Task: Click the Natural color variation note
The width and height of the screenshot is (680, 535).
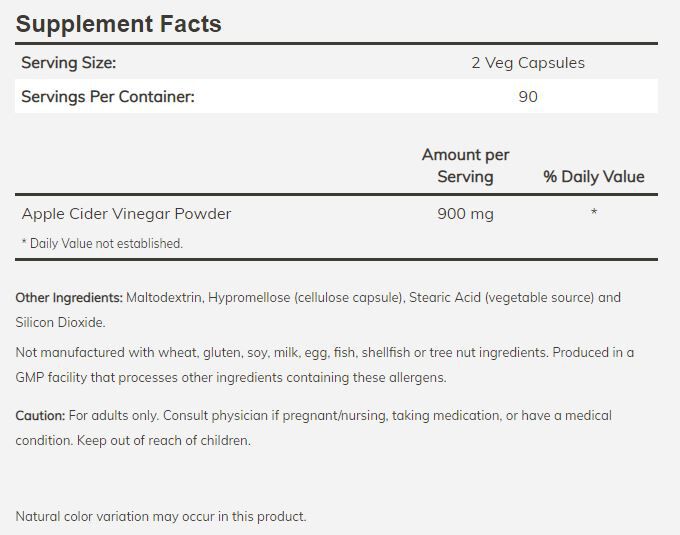Action: coord(161,517)
